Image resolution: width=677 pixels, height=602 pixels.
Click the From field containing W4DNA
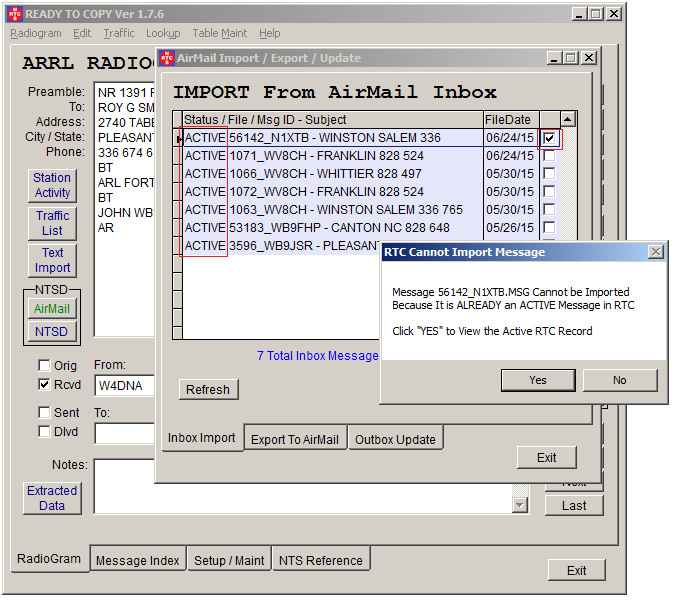124,385
